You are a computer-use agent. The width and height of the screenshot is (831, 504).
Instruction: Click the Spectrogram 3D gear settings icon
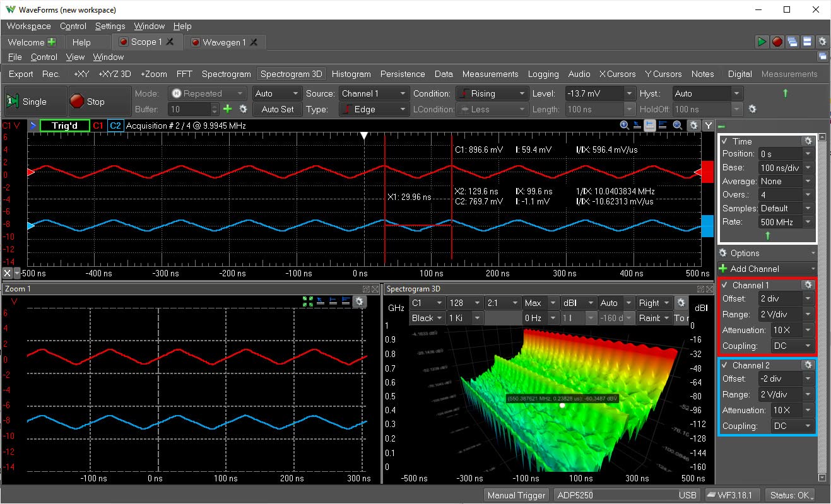click(x=680, y=303)
